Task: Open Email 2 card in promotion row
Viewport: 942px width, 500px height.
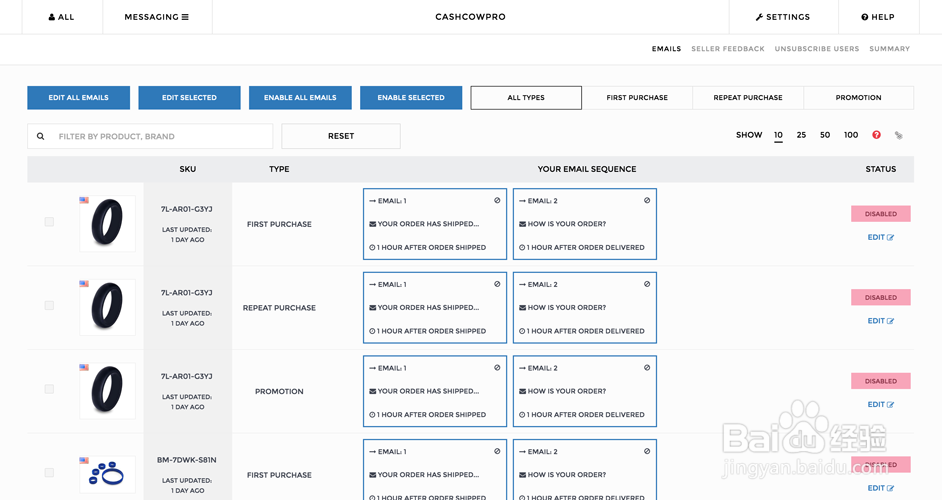Action: coord(585,391)
